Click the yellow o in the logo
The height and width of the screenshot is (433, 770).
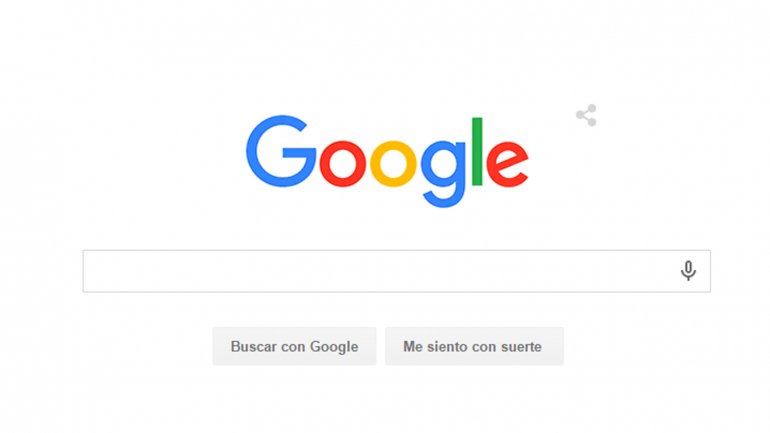393,163
